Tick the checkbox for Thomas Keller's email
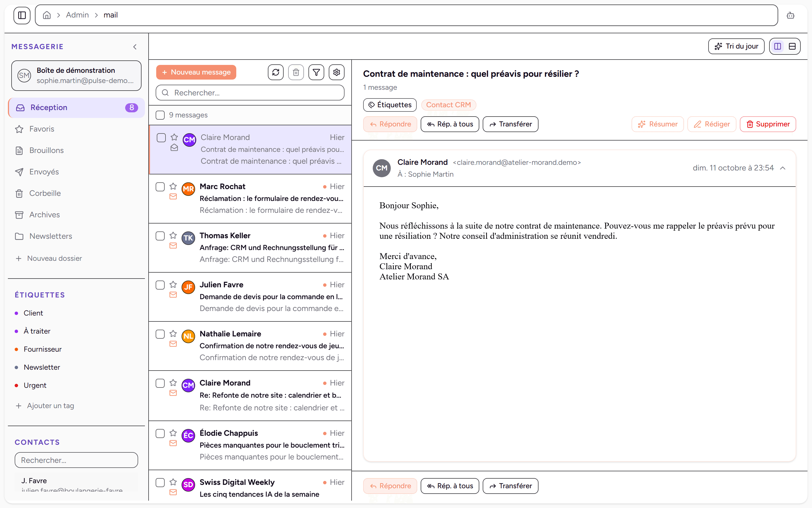 click(x=160, y=236)
